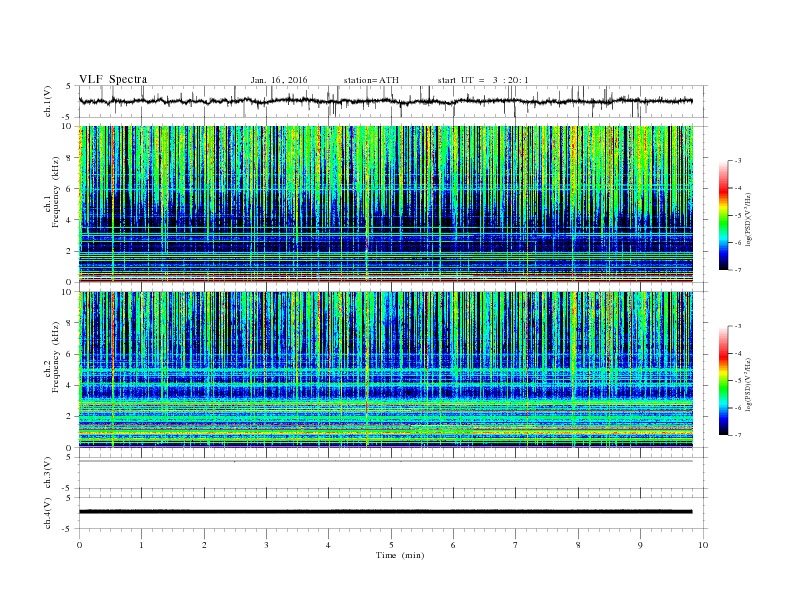Click the "ch.4(V)" axis label

48,513
